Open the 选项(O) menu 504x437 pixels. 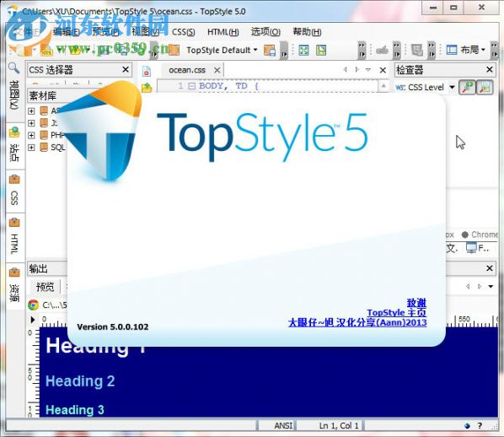pyautogui.click(x=265, y=32)
